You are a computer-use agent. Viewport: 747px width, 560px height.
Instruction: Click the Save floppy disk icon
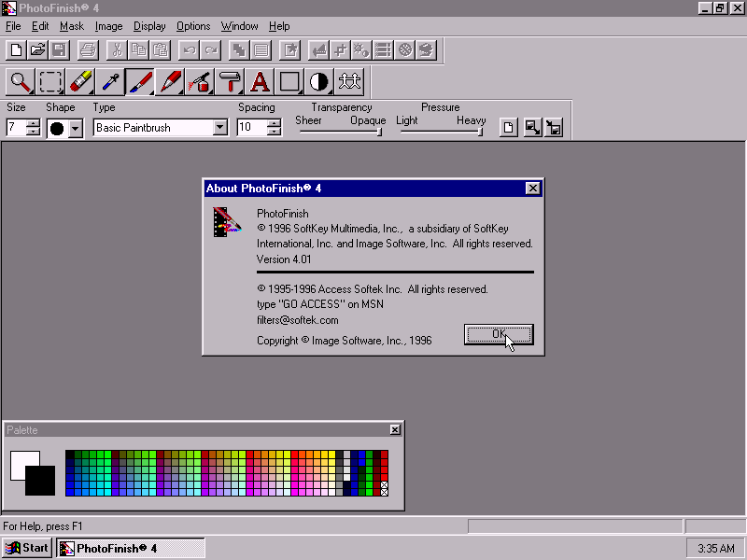pos(60,50)
